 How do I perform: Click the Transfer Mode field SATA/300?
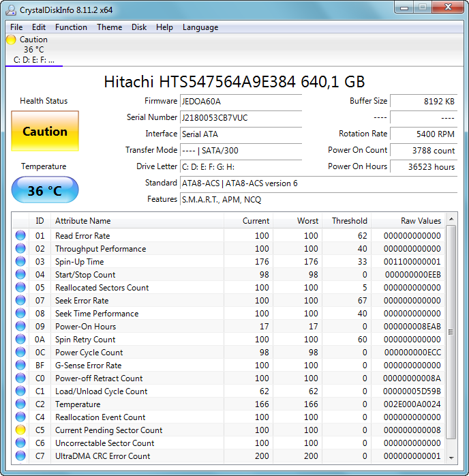[x=241, y=151]
